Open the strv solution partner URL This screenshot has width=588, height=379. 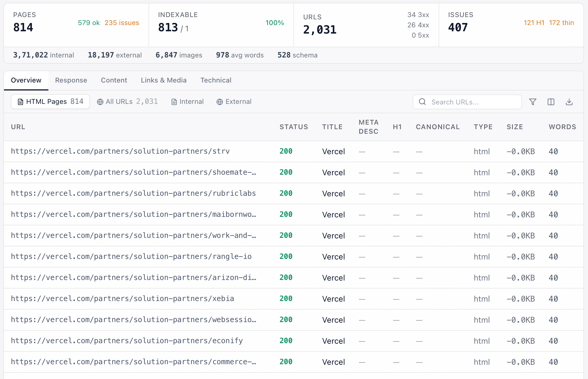coord(120,151)
